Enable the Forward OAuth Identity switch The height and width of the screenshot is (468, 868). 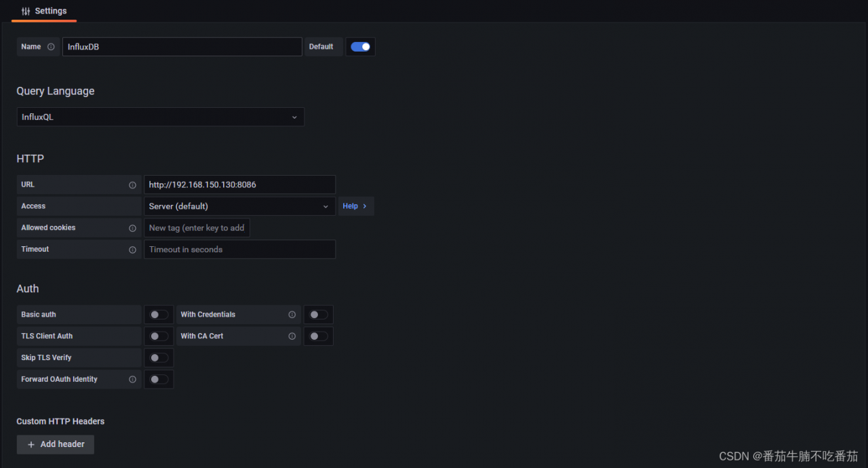[x=159, y=380]
